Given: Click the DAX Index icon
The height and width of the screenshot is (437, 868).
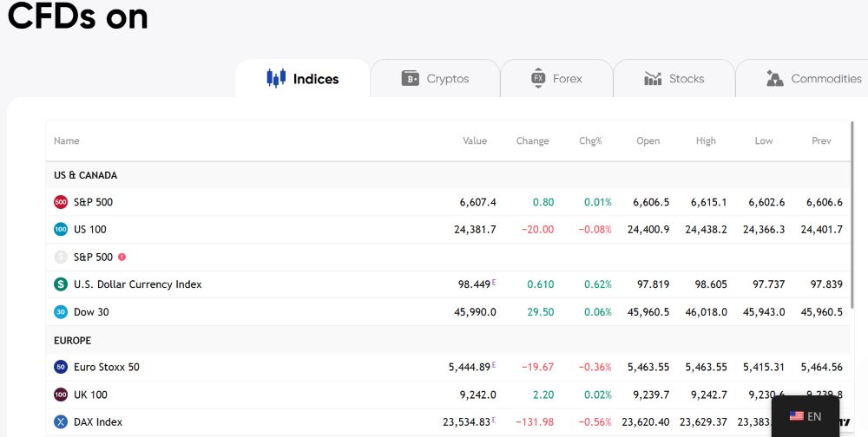Looking at the screenshot, I should [x=61, y=422].
